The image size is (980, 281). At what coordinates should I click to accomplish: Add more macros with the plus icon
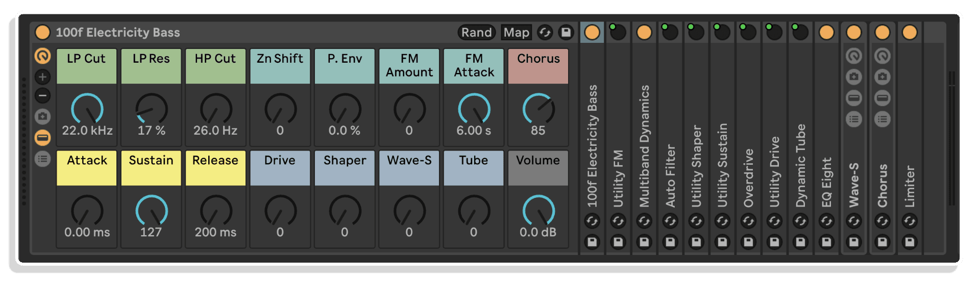point(42,77)
